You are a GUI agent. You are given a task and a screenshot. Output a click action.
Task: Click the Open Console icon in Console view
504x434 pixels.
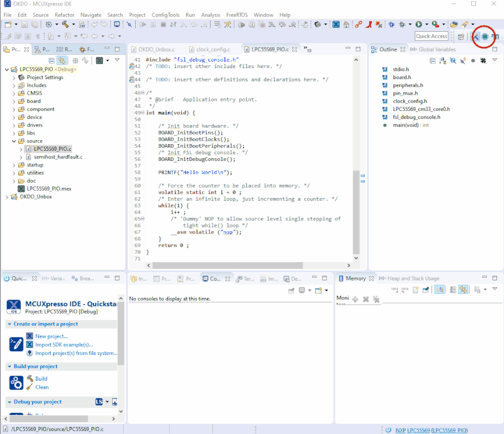[318, 290]
